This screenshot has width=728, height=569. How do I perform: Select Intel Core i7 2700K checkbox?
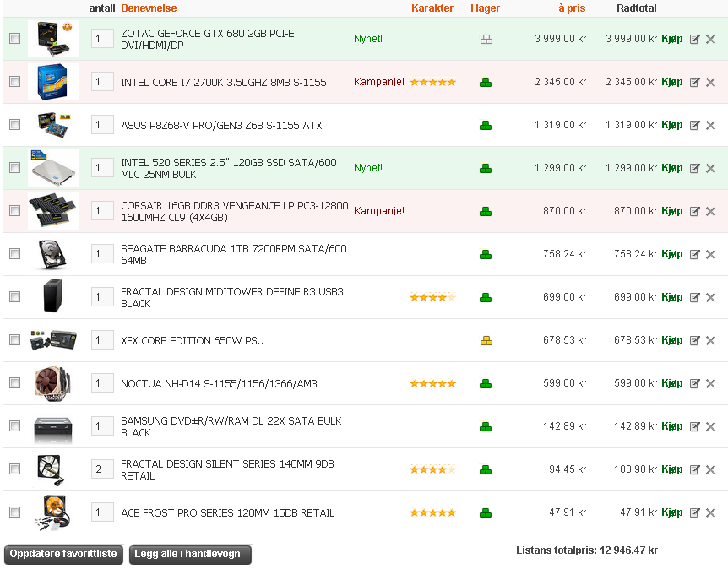(x=15, y=82)
